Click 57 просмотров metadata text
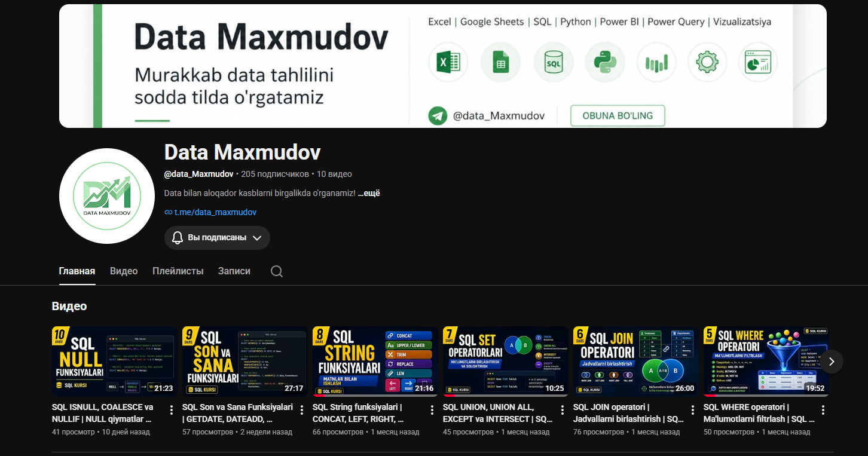868x456 pixels. [207, 431]
